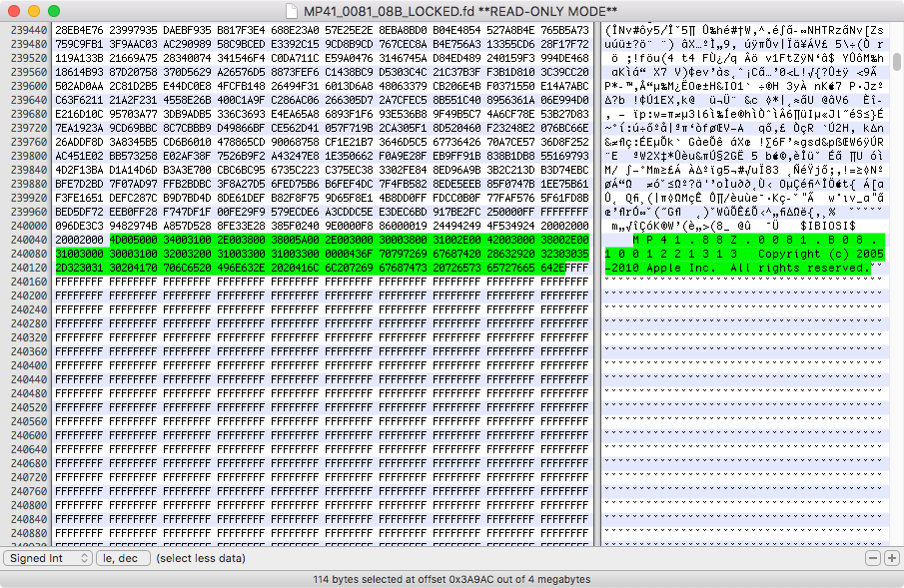Zoom the window with the green button
The width and height of the screenshot is (904, 588).
click(x=54, y=11)
